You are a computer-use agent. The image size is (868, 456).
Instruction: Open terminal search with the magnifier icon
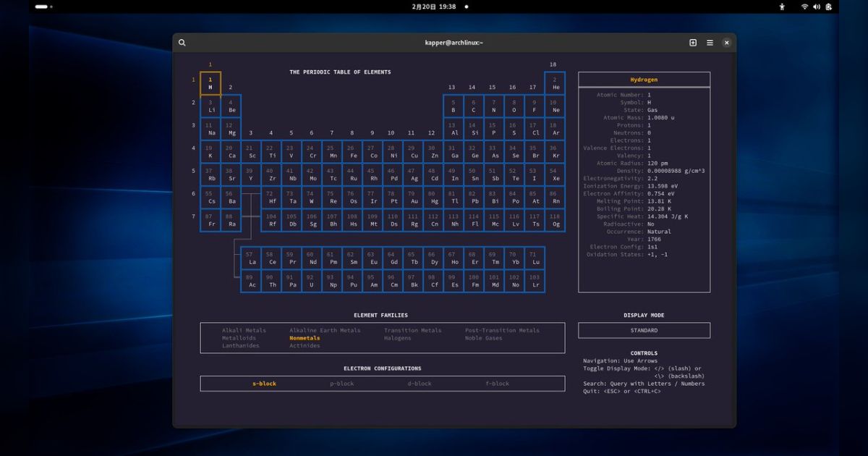point(182,42)
